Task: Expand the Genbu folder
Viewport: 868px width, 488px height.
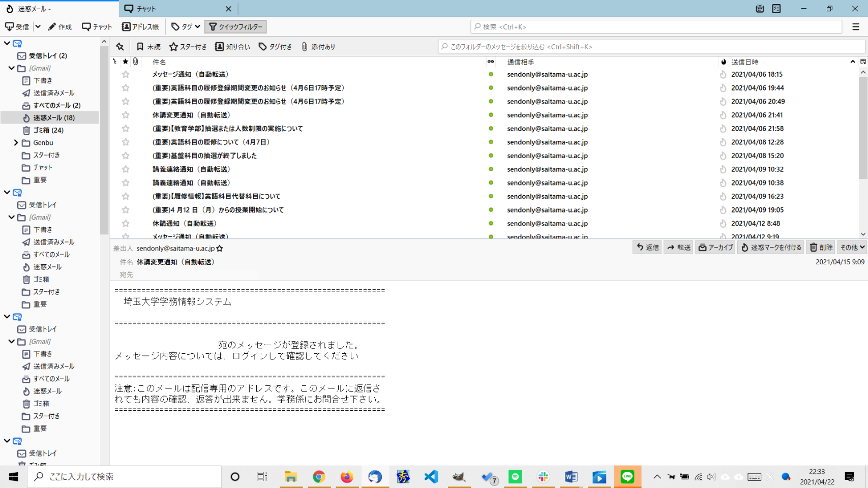Action: 16,143
